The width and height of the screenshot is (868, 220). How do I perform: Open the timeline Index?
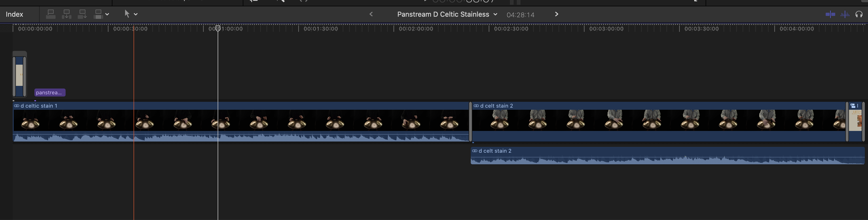[x=15, y=14]
